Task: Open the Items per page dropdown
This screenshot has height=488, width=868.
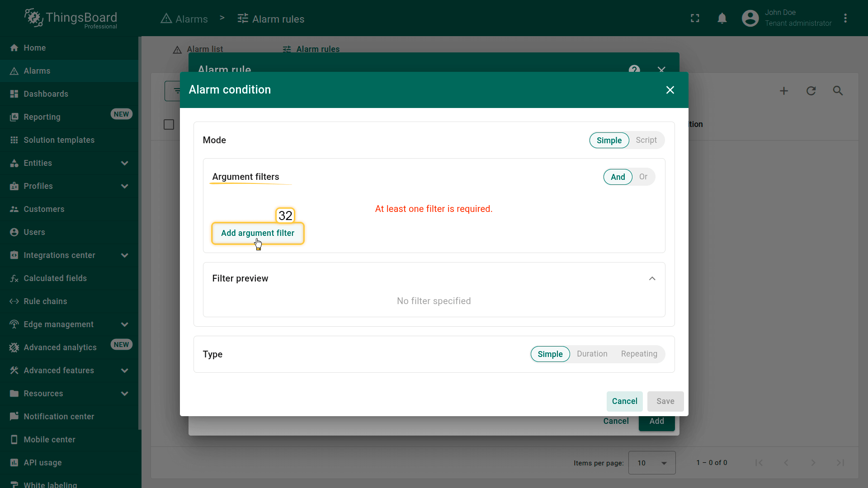Action: (x=651, y=463)
